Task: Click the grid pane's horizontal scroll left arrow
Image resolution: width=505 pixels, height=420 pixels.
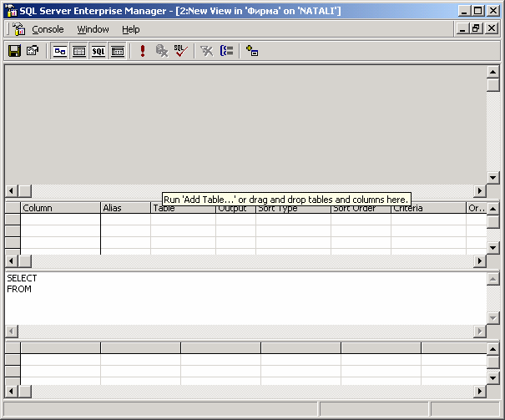Action: [12, 261]
